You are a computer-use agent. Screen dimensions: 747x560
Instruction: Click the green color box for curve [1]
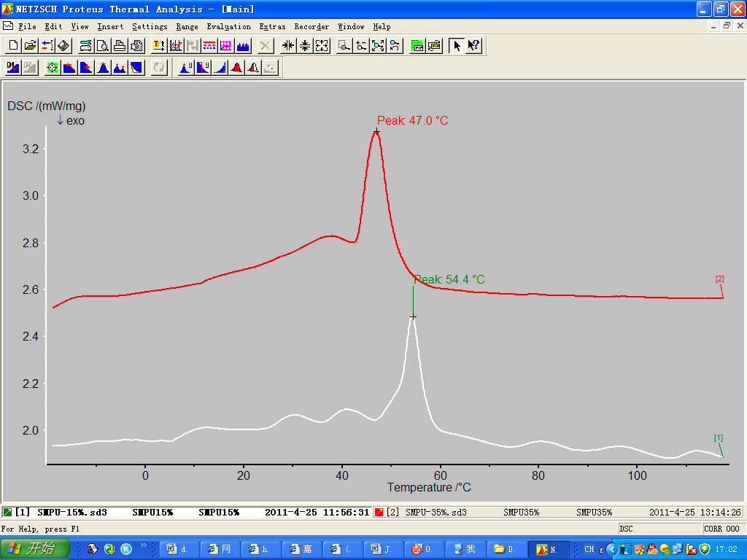[7, 513]
